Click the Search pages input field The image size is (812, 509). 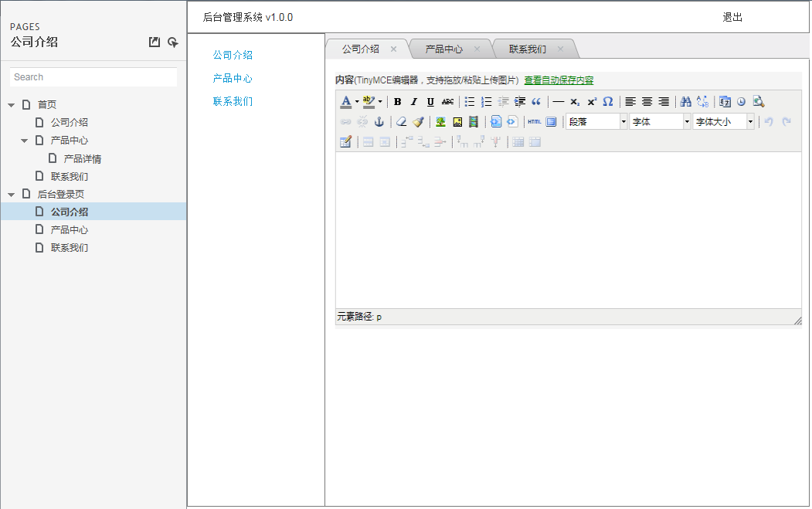coord(93,77)
